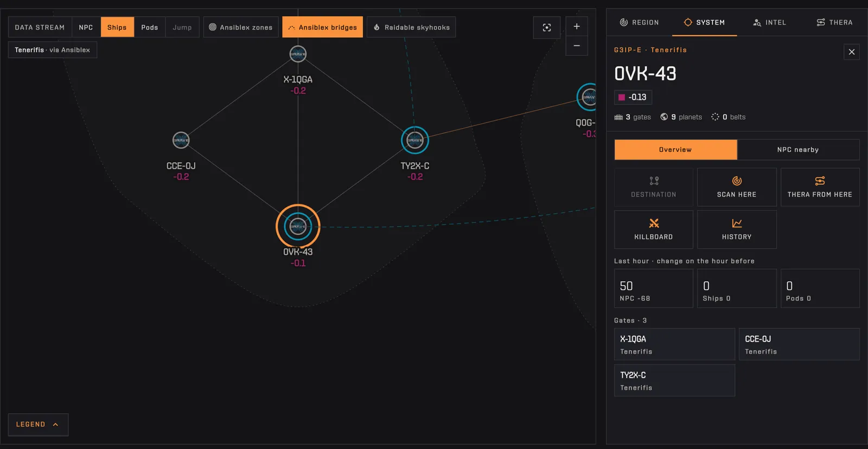Open the History chart icon
The image size is (868, 449).
[x=737, y=223]
